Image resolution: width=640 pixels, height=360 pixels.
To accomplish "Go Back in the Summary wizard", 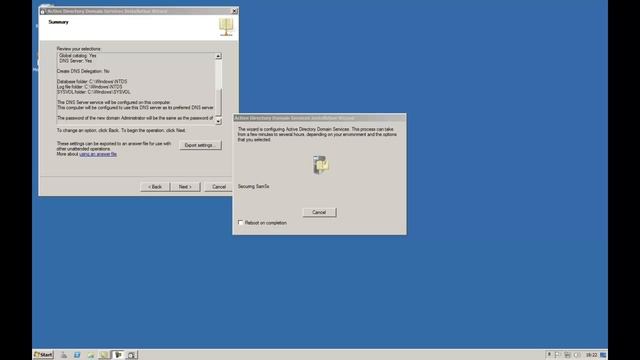I will [x=155, y=187].
